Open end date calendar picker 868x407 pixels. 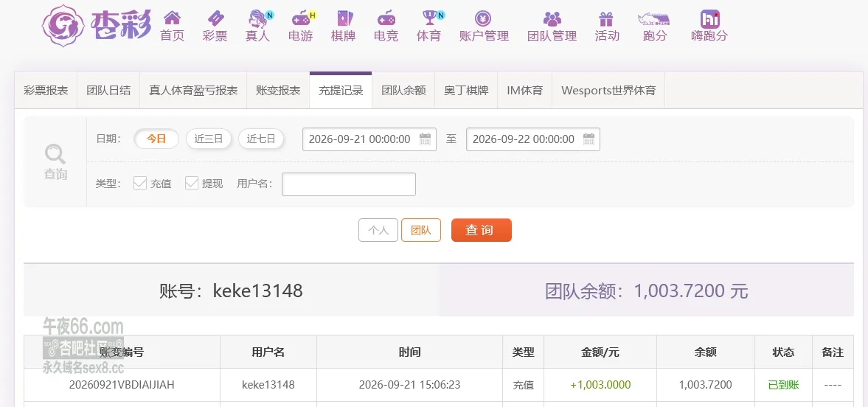coord(588,139)
